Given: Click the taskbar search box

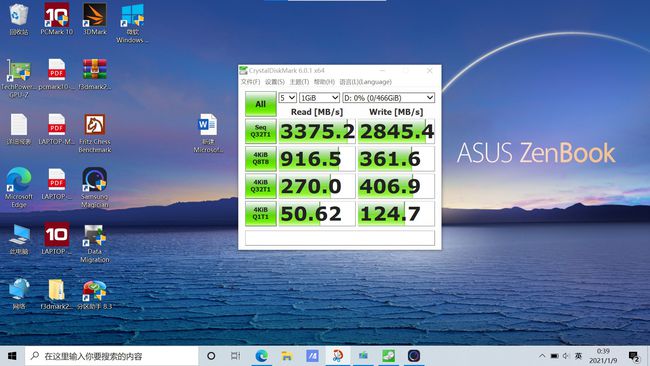Looking at the screenshot, I should coord(112,356).
